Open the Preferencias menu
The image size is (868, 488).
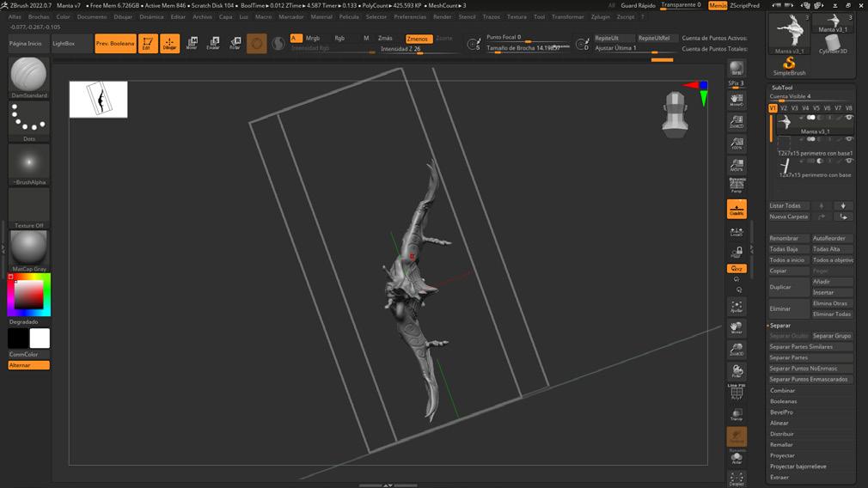click(410, 16)
